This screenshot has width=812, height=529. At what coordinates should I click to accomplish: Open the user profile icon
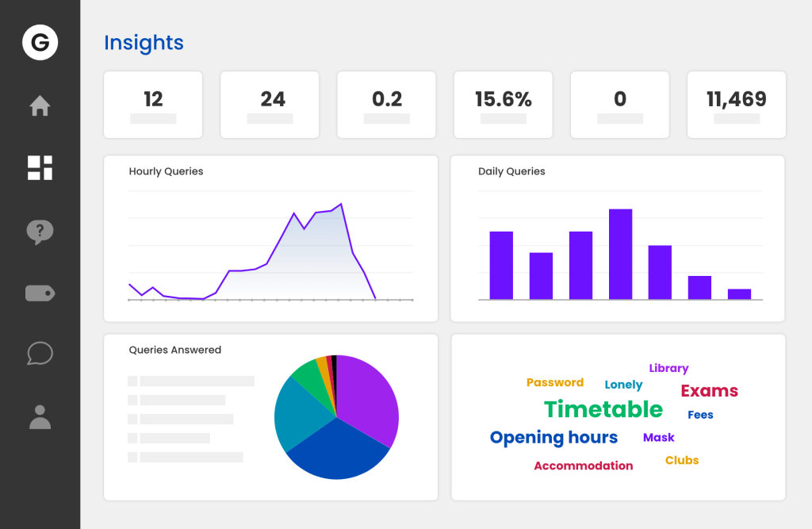click(40, 416)
